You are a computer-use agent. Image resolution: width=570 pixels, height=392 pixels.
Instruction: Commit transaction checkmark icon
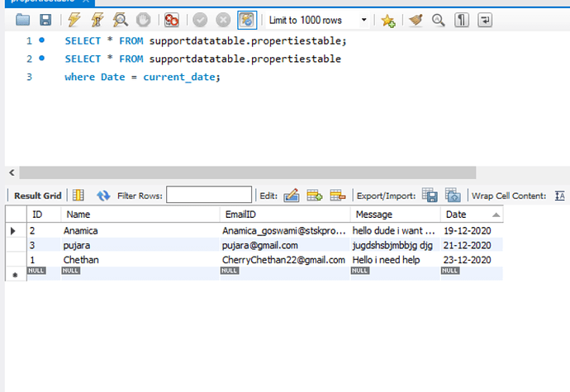click(x=200, y=20)
